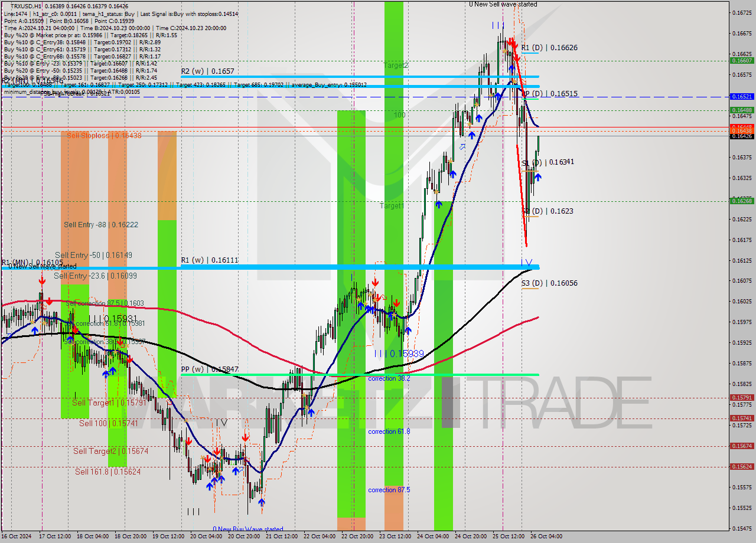
Task: Click the 'S3 (D) | 0.16056' support label
Action: tap(549, 283)
